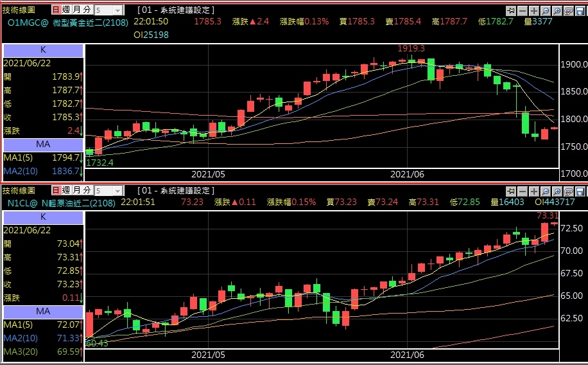Select crude oil MA3(20) value 69.59
Viewport: 588px width, 365px height.
(68, 352)
